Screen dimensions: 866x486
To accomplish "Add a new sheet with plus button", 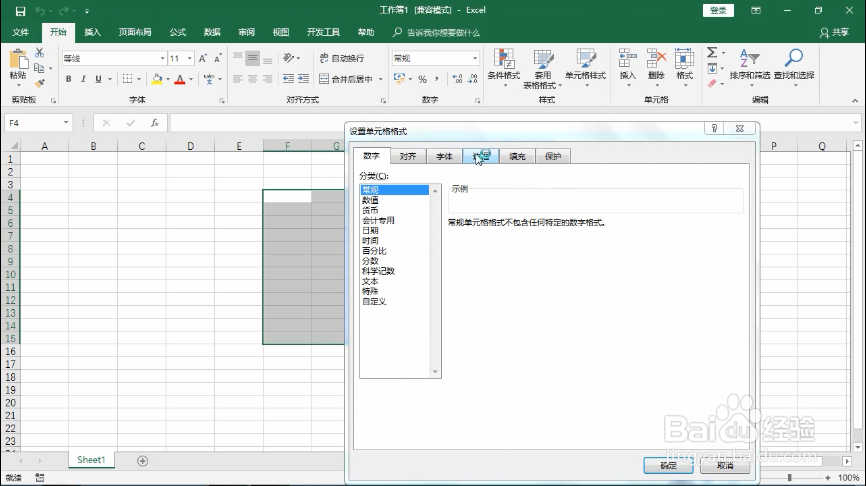I will click(142, 461).
